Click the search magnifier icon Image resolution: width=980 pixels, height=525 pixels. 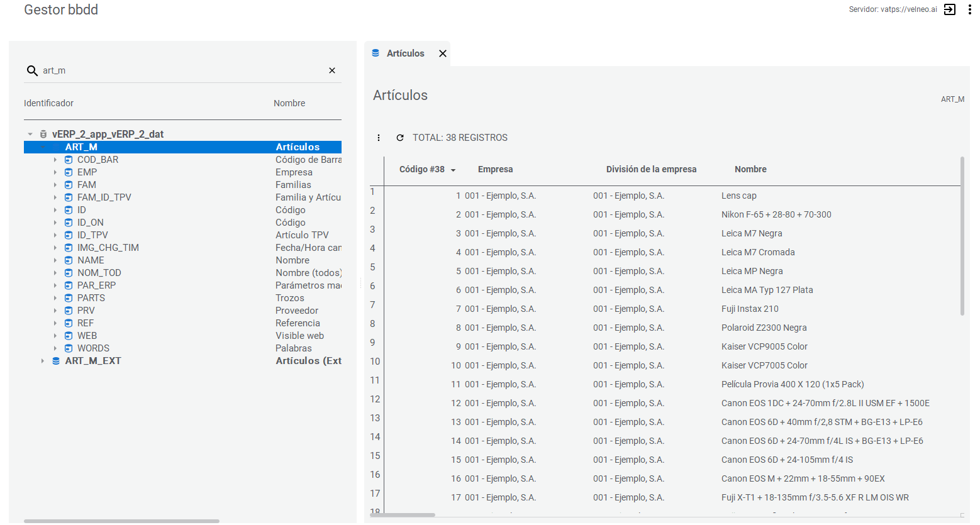point(31,70)
